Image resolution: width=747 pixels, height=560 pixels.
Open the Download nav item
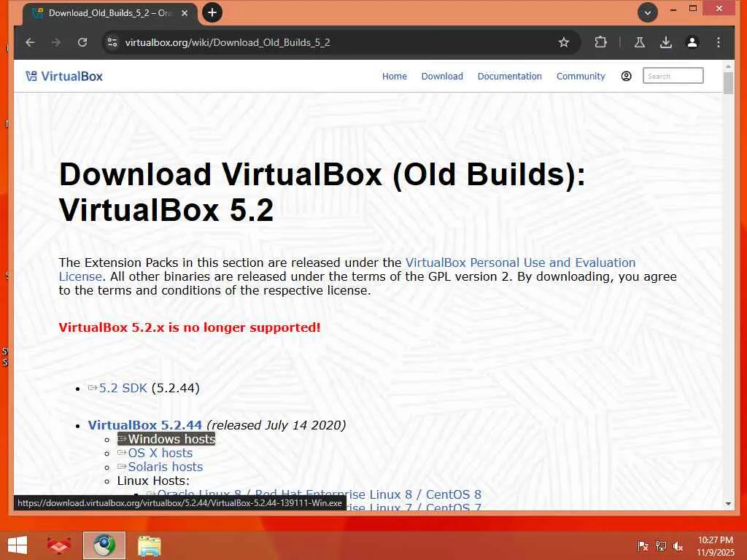click(442, 76)
